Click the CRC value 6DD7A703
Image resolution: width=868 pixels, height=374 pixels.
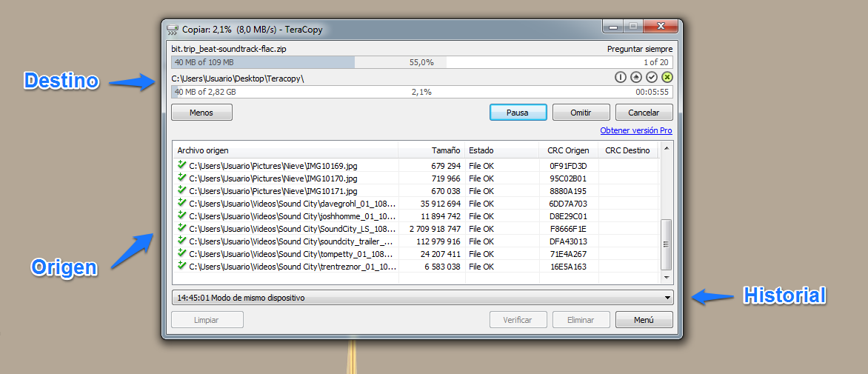(x=569, y=204)
